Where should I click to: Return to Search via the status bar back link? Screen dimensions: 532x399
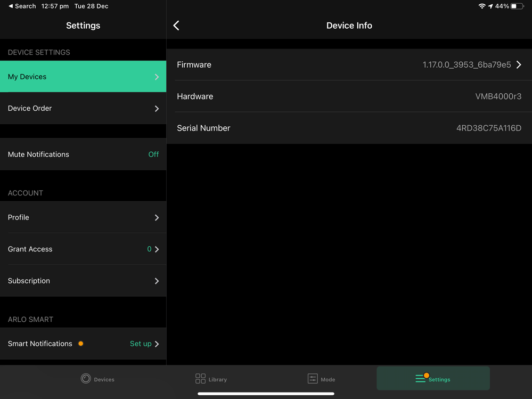22,6
